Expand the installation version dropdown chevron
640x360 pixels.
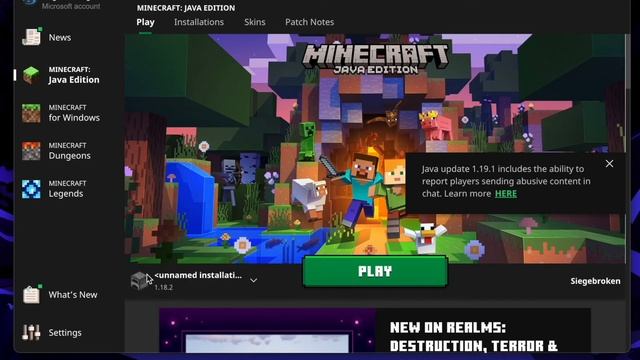click(253, 281)
